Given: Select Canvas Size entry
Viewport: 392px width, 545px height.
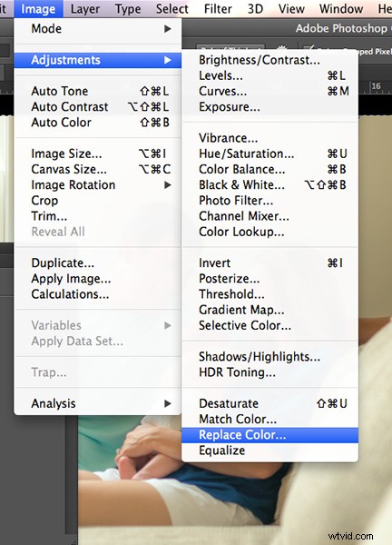Looking at the screenshot, I should [x=98, y=169].
